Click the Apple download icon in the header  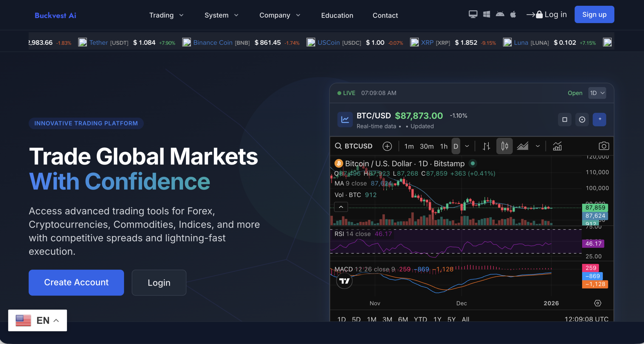point(513,14)
